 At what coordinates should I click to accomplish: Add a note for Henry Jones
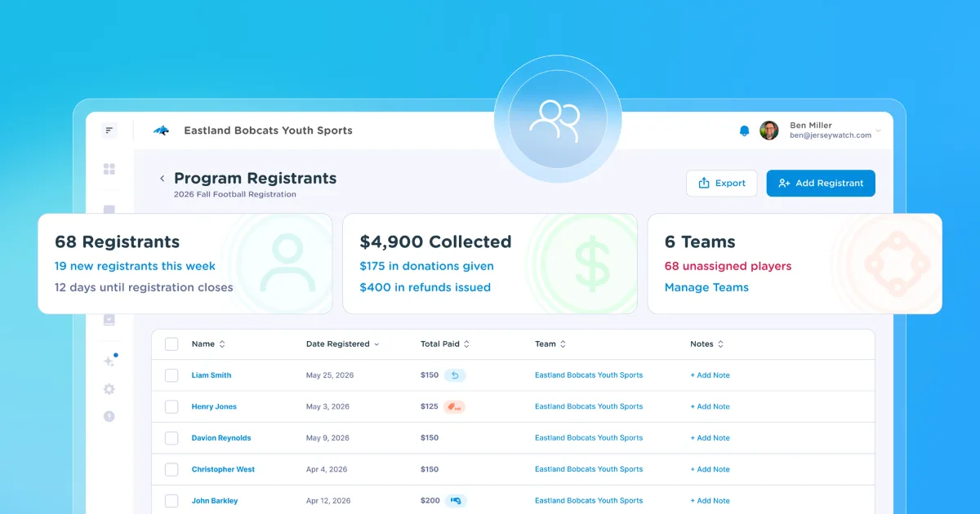click(x=710, y=406)
